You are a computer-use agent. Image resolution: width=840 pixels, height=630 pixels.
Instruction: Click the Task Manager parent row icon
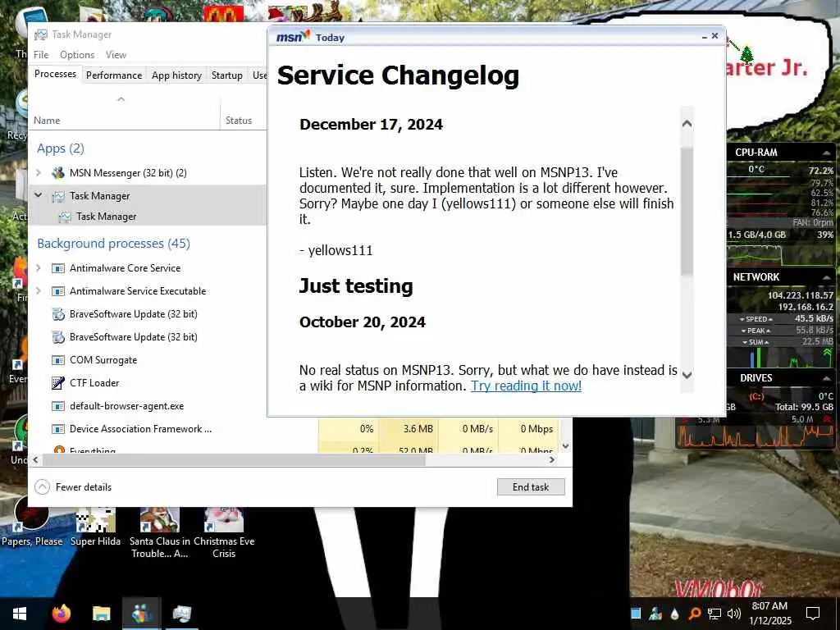[x=58, y=196]
